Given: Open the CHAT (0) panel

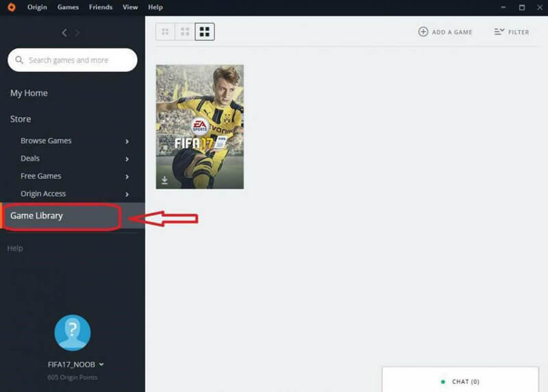Looking at the screenshot, I should click(460, 380).
